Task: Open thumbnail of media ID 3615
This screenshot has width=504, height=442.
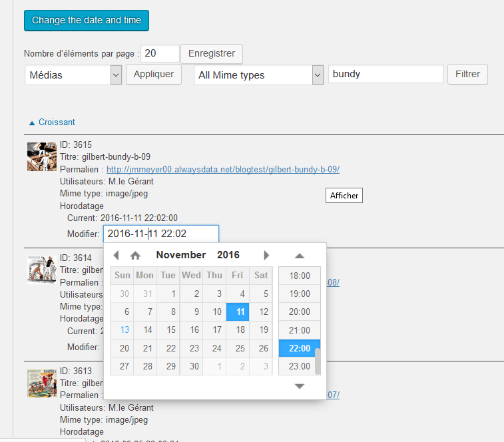Action: tap(42, 156)
